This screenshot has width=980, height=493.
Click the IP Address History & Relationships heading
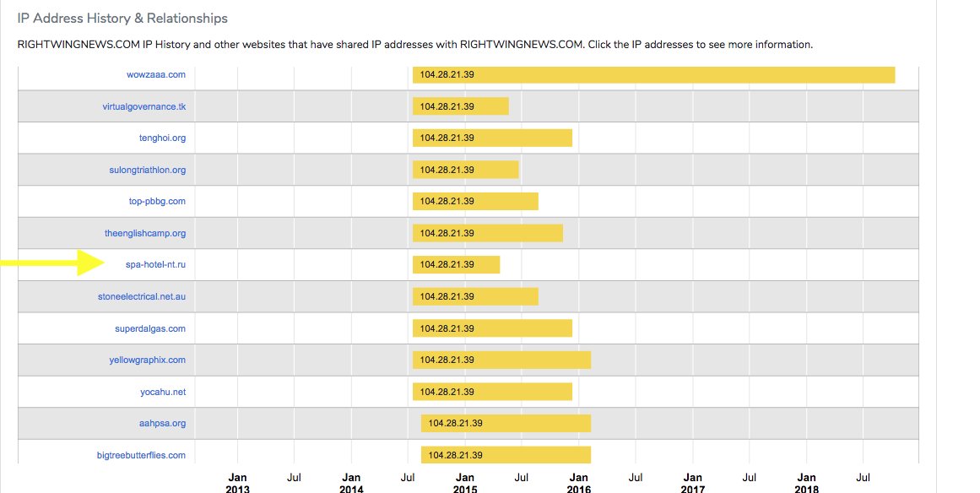[122, 18]
